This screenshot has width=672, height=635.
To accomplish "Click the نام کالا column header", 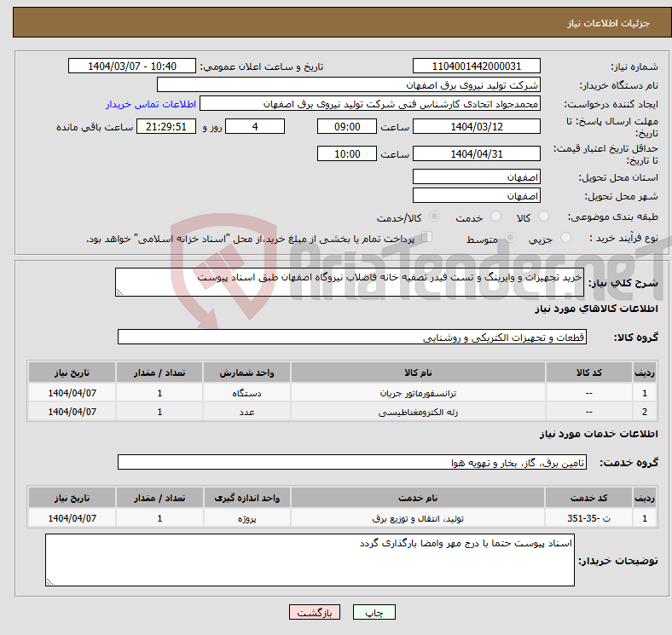I will [x=418, y=372].
